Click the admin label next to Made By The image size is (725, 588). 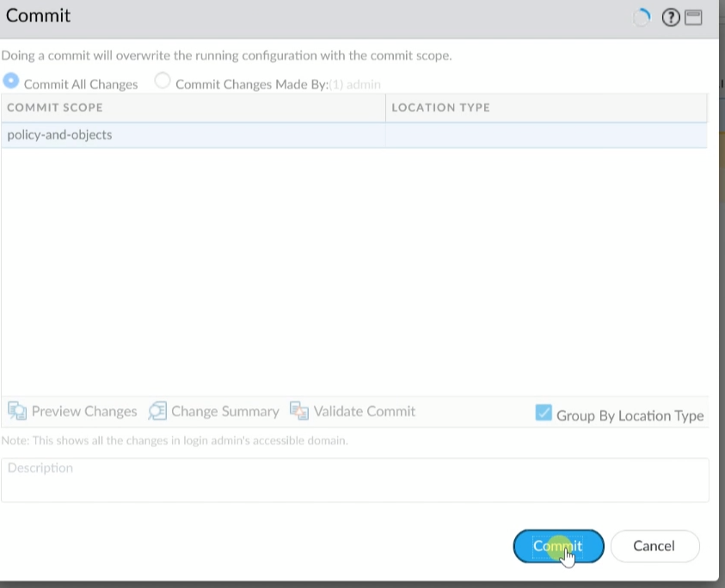[x=364, y=84]
